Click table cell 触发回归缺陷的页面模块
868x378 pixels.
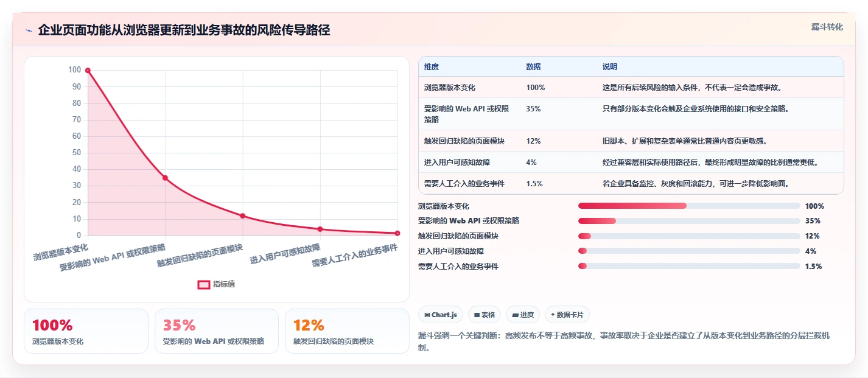(464, 141)
